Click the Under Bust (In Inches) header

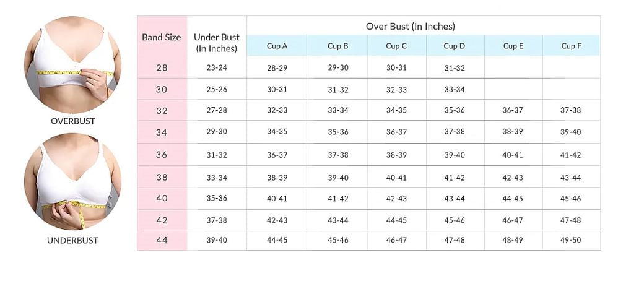point(217,43)
